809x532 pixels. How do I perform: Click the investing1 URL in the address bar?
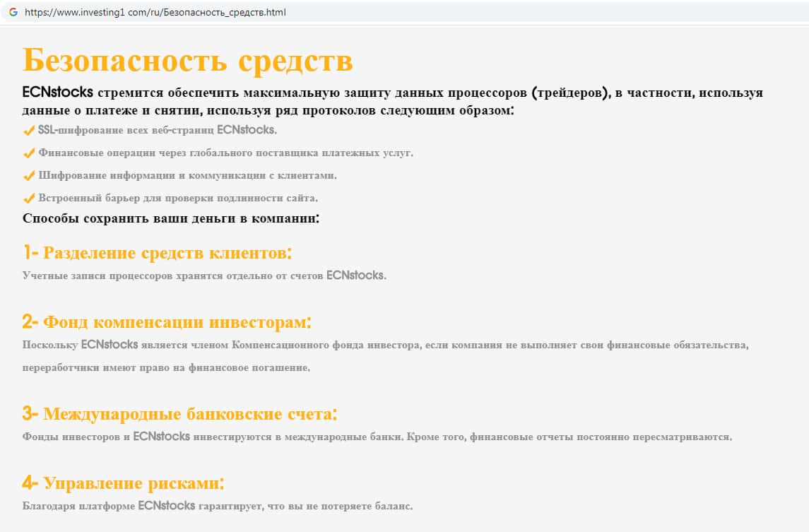(x=155, y=12)
